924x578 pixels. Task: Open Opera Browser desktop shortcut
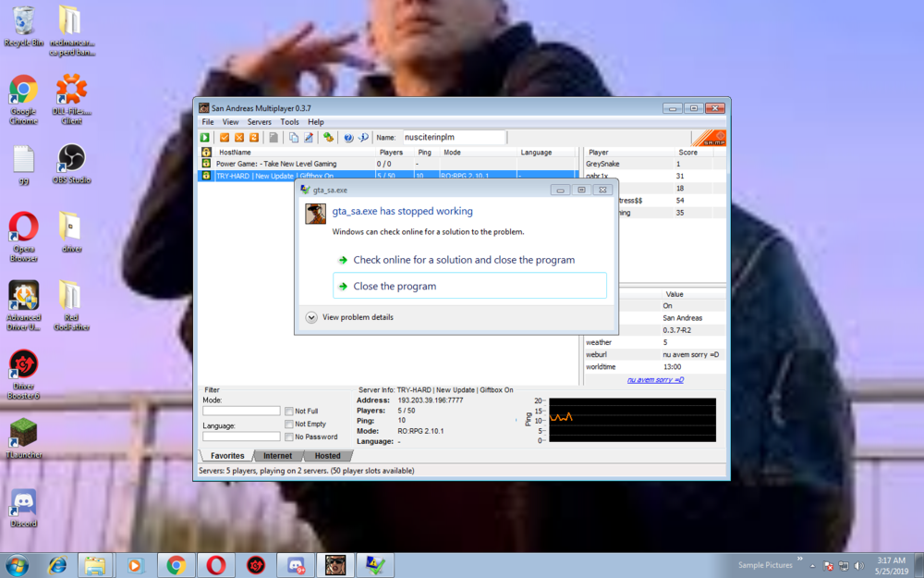(24, 237)
